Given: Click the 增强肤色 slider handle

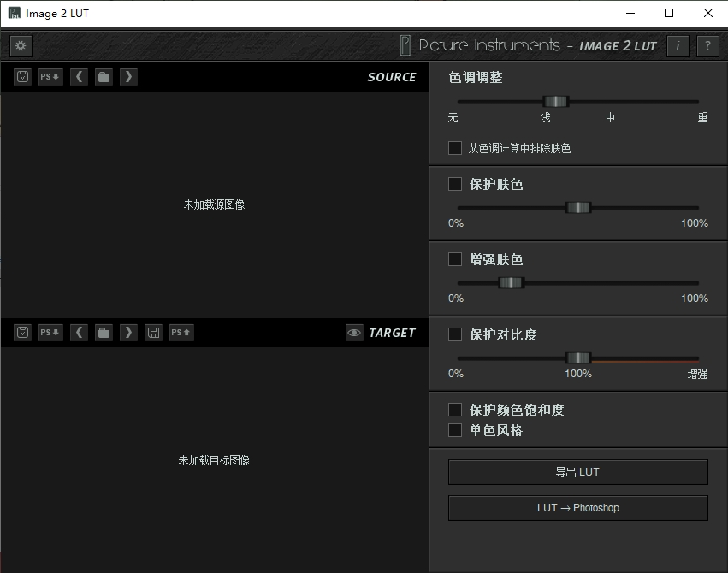Looking at the screenshot, I should click(511, 282).
